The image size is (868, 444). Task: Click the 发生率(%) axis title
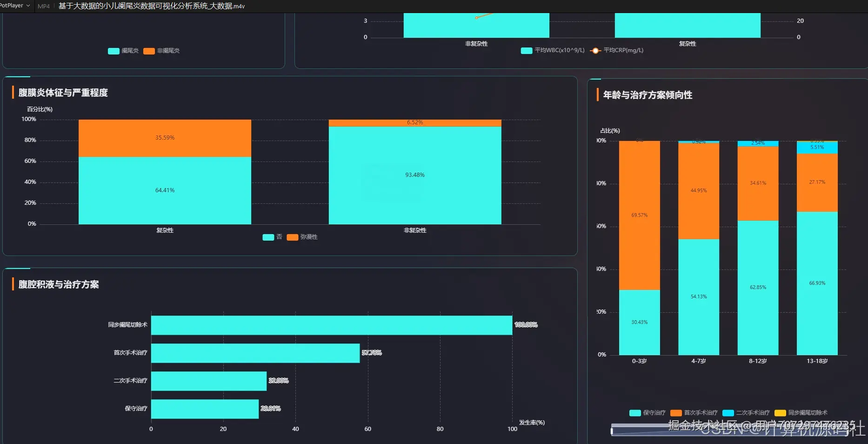532,423
